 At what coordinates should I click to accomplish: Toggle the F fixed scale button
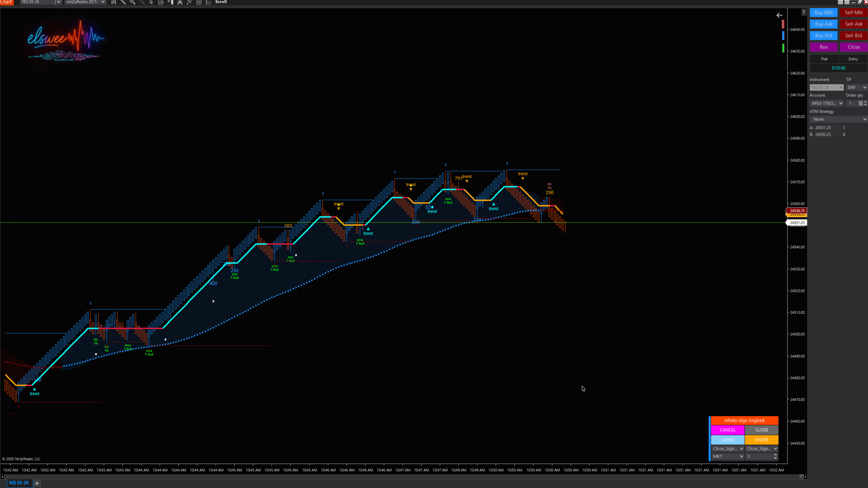coord(804,12)
